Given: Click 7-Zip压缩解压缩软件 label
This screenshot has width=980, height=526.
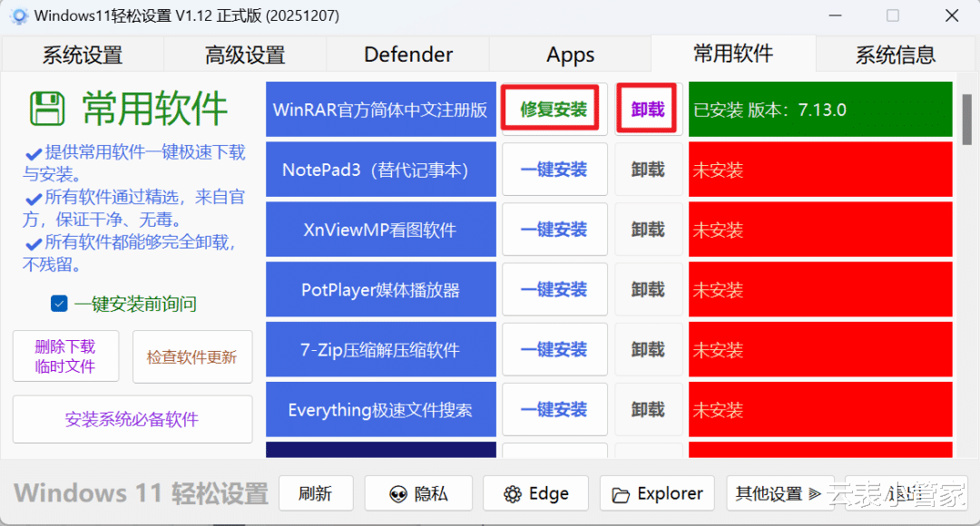Looking at the screenshot, I should pyautogui.click(x=380, y=349).
